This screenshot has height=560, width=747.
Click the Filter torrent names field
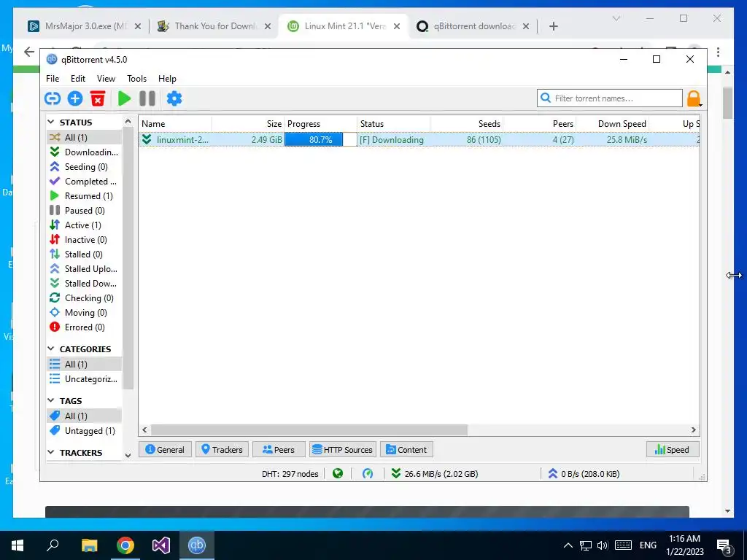tap(610, 98)
